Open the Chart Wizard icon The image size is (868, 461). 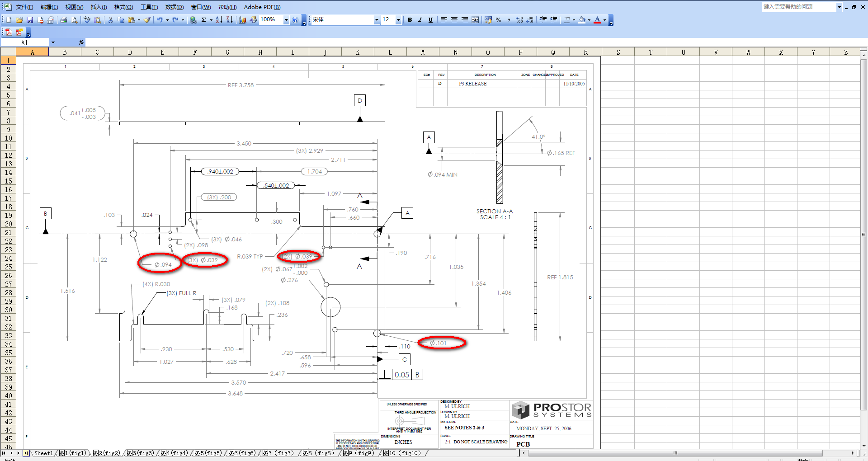point(243,20)
